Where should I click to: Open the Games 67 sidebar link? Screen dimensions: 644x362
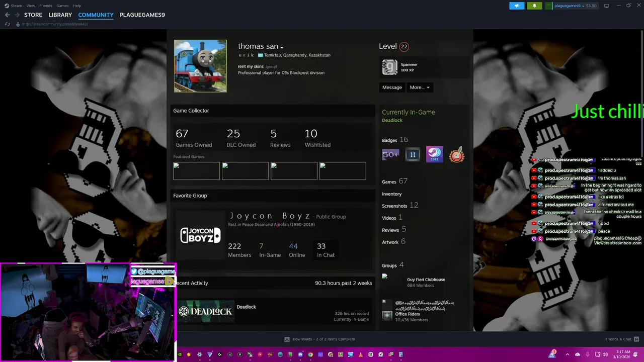click(x=394, y=181)
